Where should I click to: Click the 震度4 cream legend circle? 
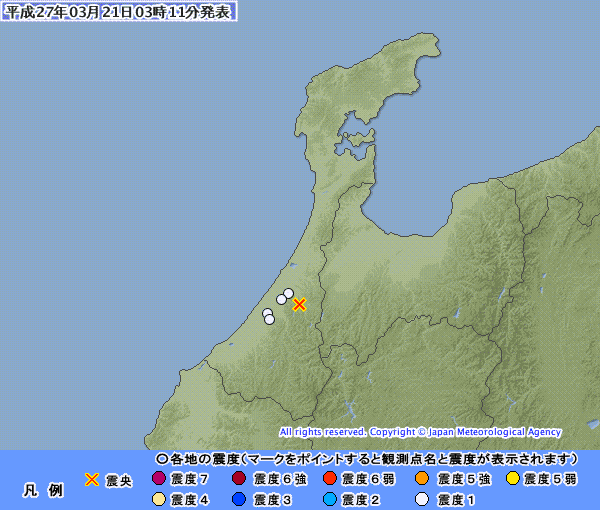(159, 499)
